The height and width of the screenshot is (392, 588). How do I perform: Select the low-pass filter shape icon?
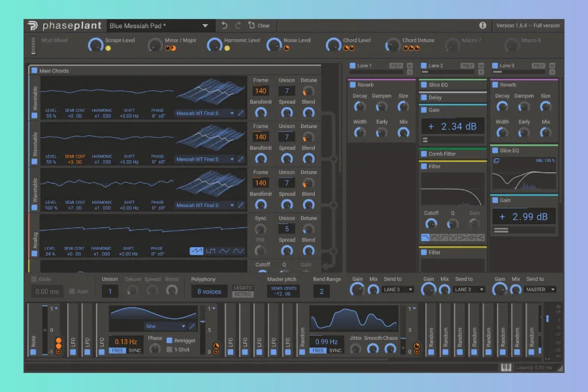click(427, 237)
